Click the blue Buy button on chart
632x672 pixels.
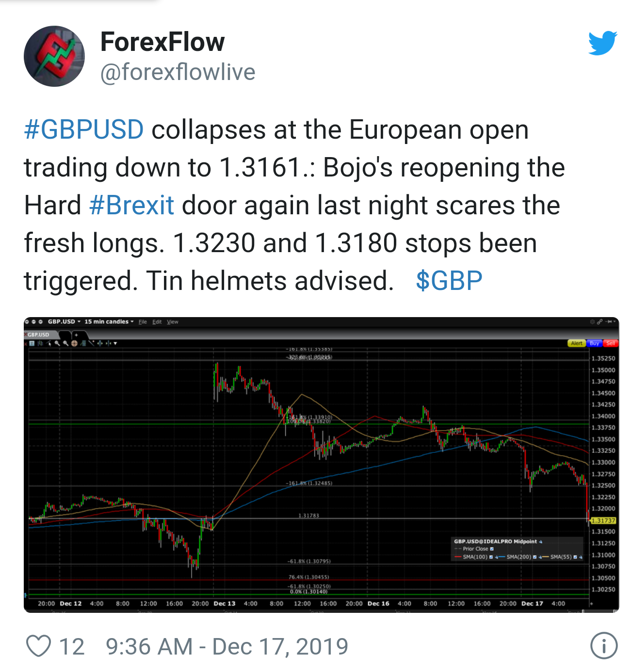coord(595,343)
